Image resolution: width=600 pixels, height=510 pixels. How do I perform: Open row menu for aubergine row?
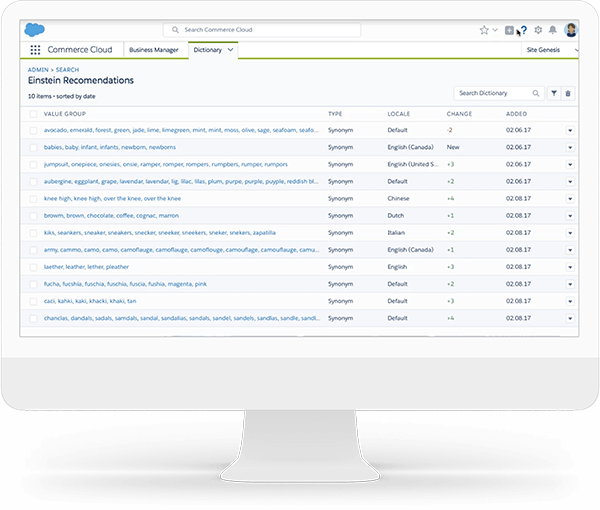[x=570, y=182]
